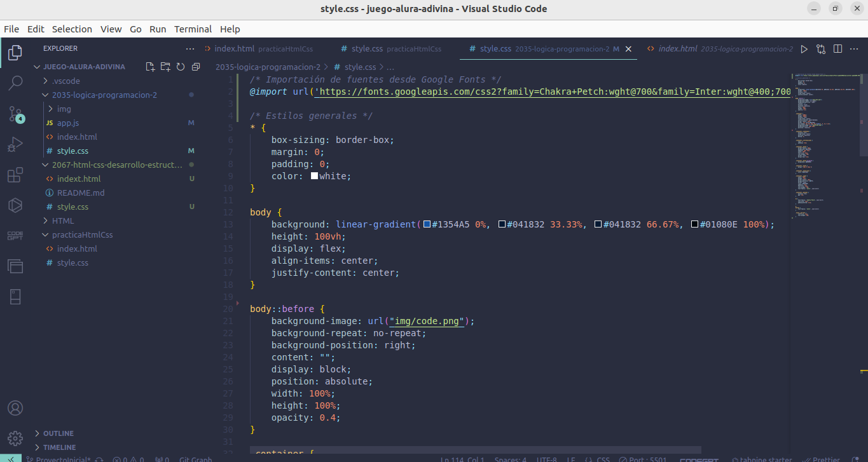Open indext.html in the Explorer
868x462 pixels.
pyautogui.click(x=79, y=179)
